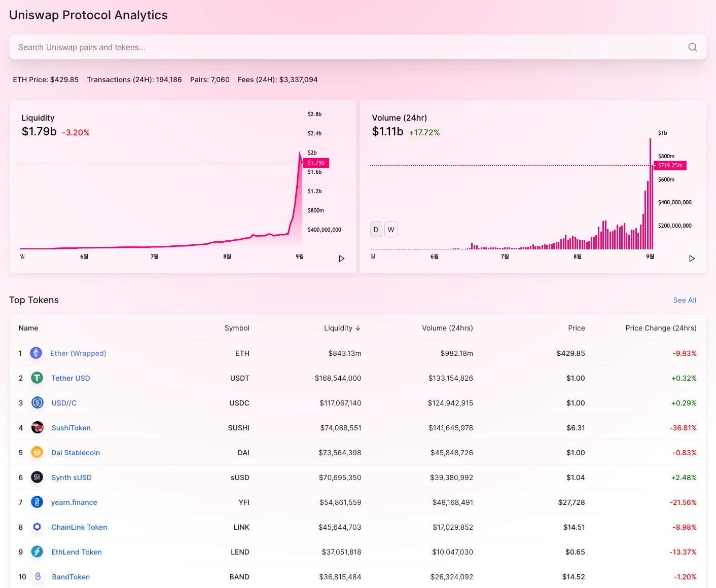Click ETH liquidity value $843.13m
The height and width of the screenshot is (588, 716).
click(345, 353)
